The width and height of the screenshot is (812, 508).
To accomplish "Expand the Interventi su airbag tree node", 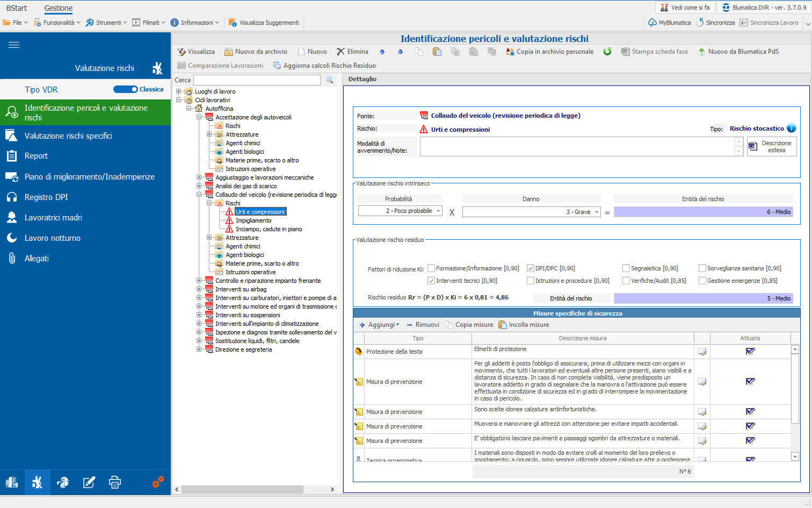I will (x=199, y=289).
